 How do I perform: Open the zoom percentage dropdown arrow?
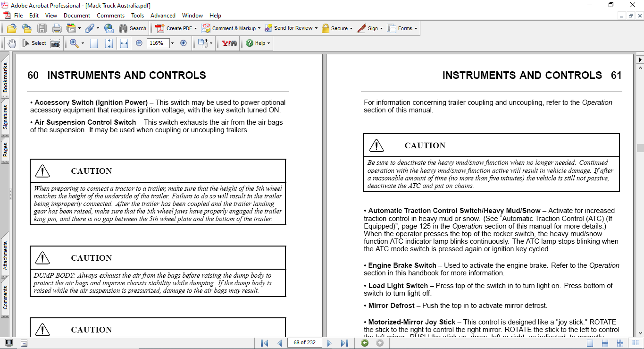click(172, 43)
